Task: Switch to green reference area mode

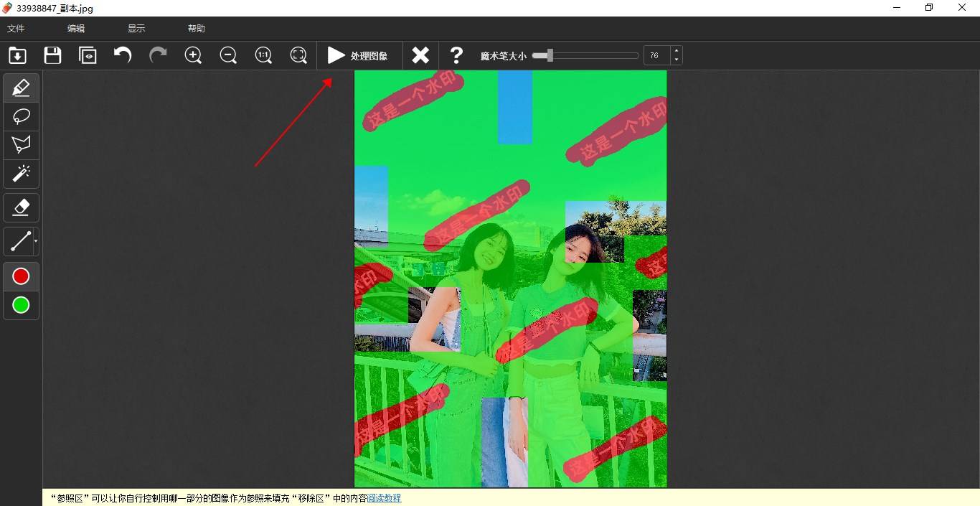Action: [x=21, y=305]
